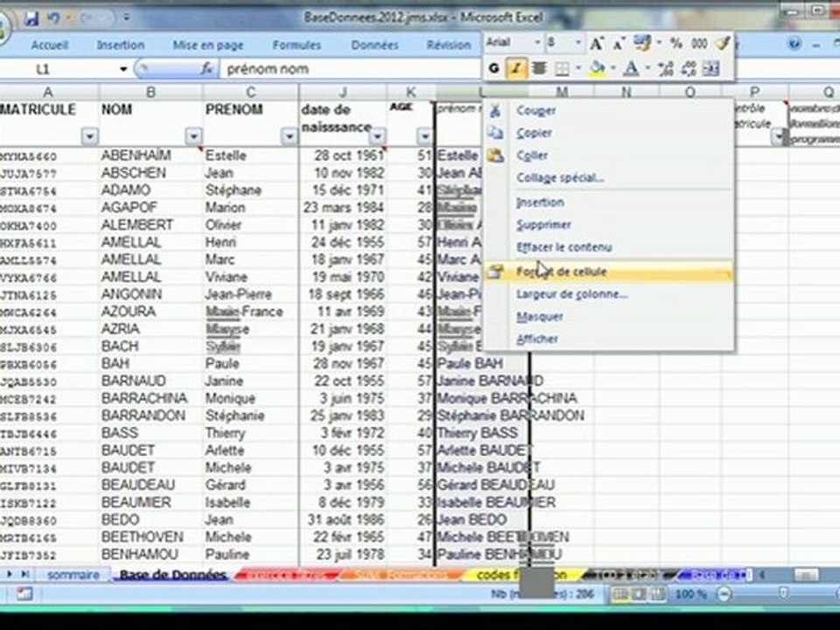Click the Save icon in quick access toolbar

[x=31, y=19]
